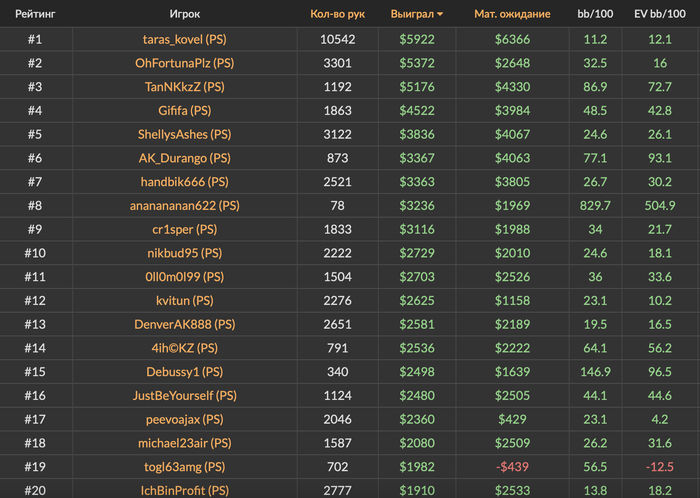
Task: Sort by bb/100 column header
Action: [x=594, y=15]
